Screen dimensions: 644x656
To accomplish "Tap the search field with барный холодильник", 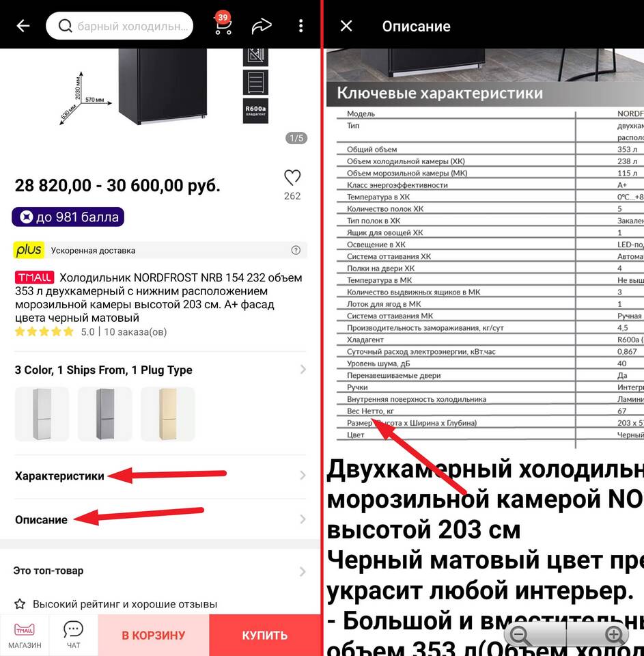I will pos(120,26).
